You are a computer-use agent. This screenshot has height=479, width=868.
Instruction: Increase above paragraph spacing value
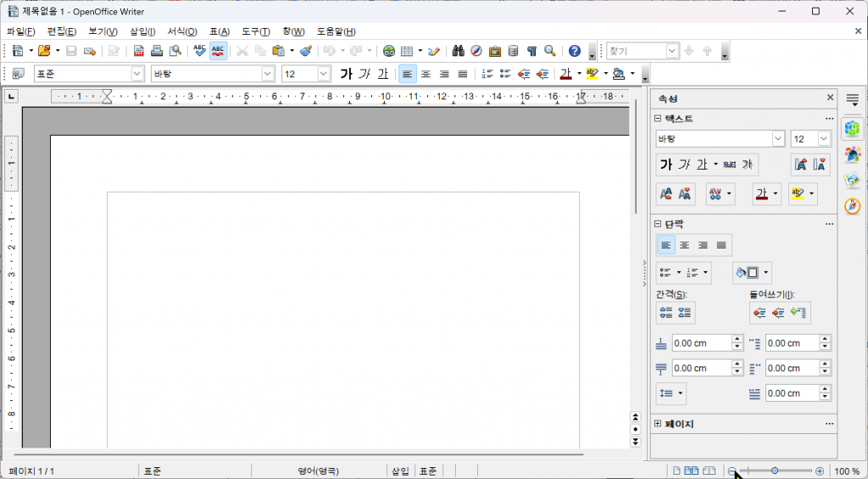pos(737,339)
